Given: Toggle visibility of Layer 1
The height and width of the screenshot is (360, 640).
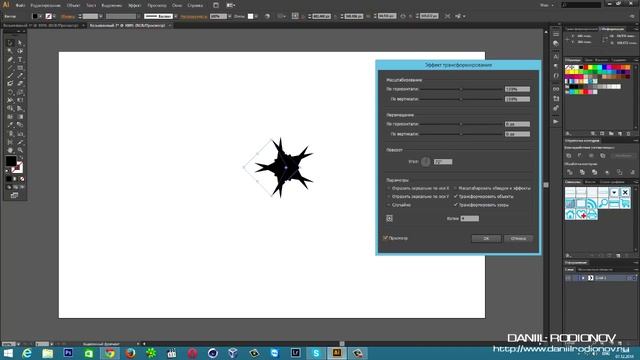Looking at the screenshot, I should point(568,278).
